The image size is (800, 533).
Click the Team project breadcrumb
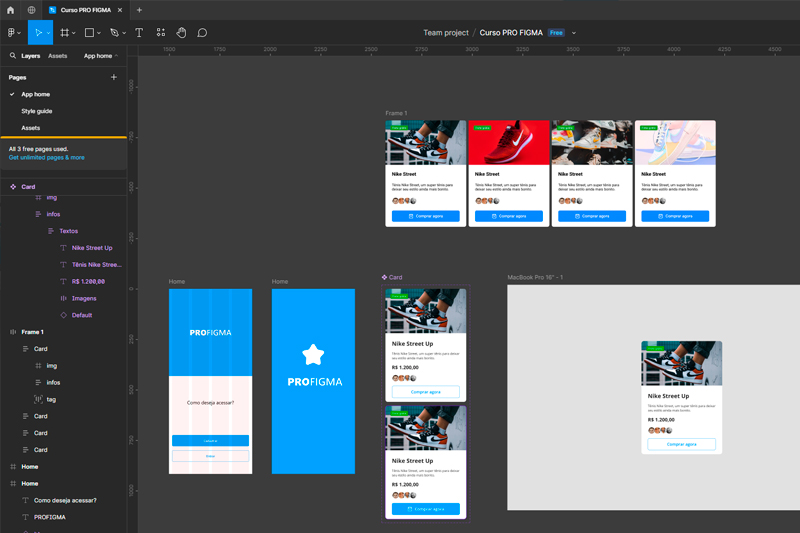pos(446,33)
